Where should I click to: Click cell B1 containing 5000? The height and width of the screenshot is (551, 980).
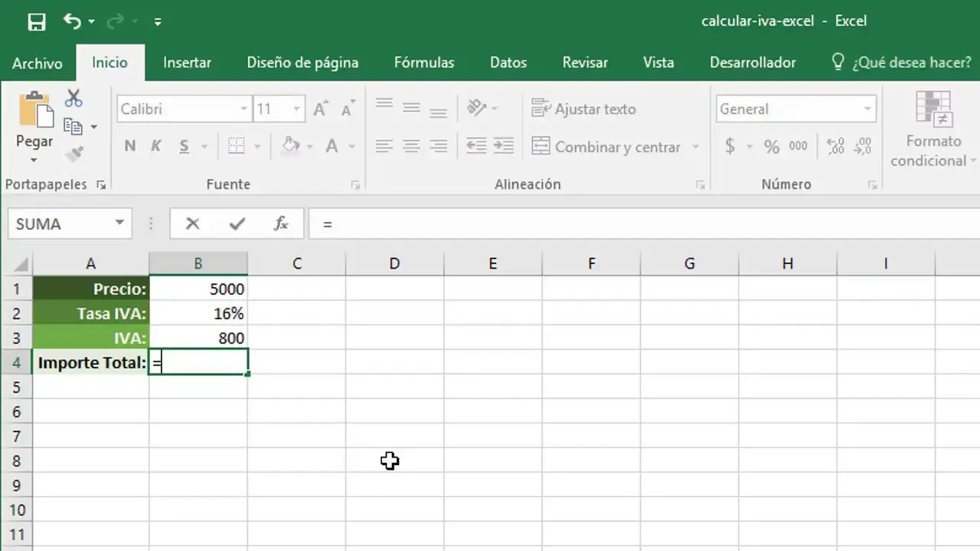click(x=198, y=289)
